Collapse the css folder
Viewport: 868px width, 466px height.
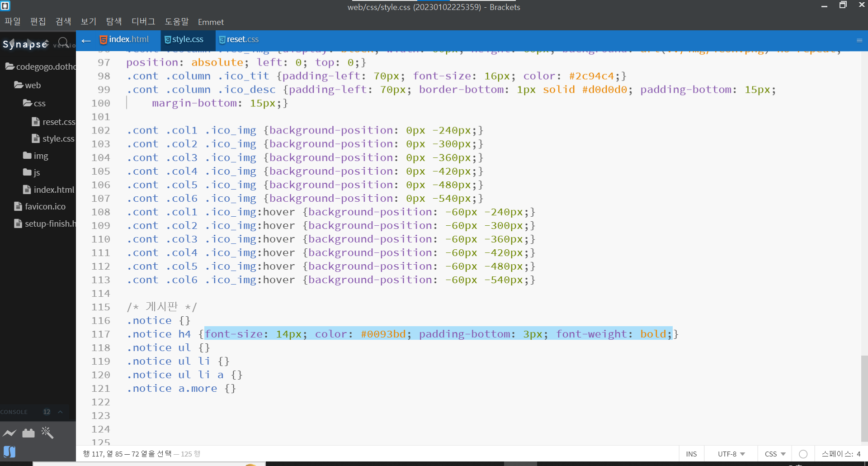coord(34,103)
